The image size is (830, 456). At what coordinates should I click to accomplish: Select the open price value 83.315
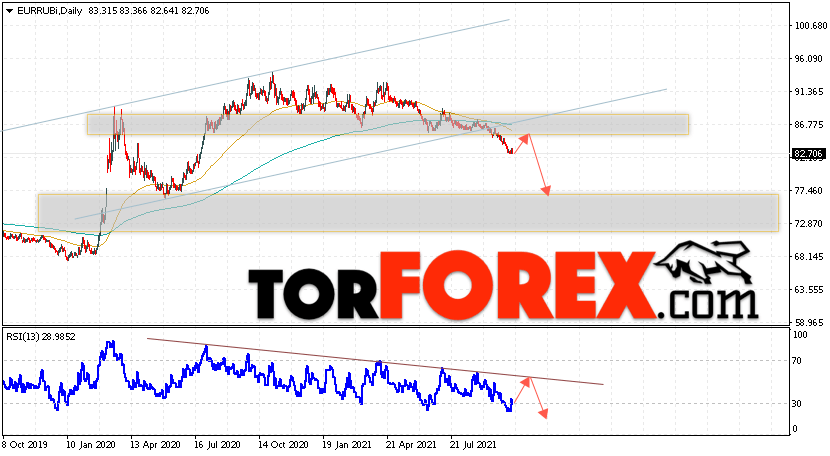(x=101, y=11)
